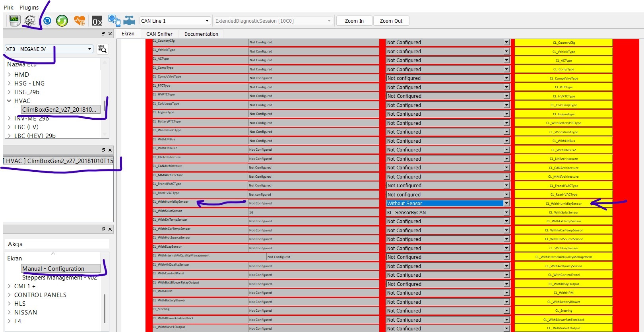
Task: Open the CAN Line 1 dropdown
Action: tap(175, 21)
